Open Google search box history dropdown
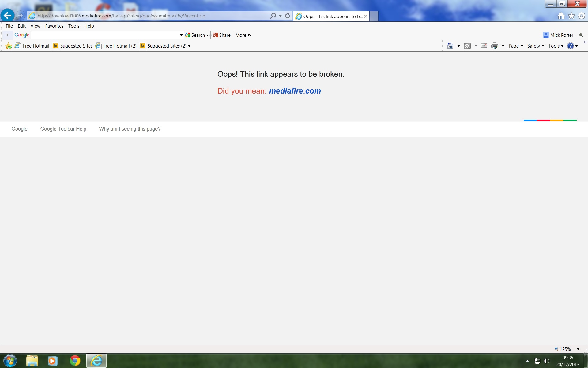 [x=181, y=35]
